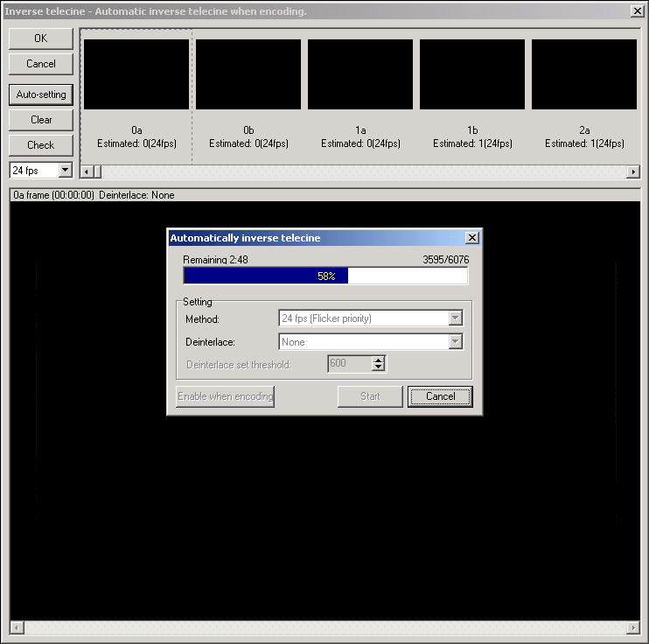Image resolution: width=649 pixels, height=644 pixels.
Task: Open the 24 fps dropdown in left panel
Action: (66, 170)
